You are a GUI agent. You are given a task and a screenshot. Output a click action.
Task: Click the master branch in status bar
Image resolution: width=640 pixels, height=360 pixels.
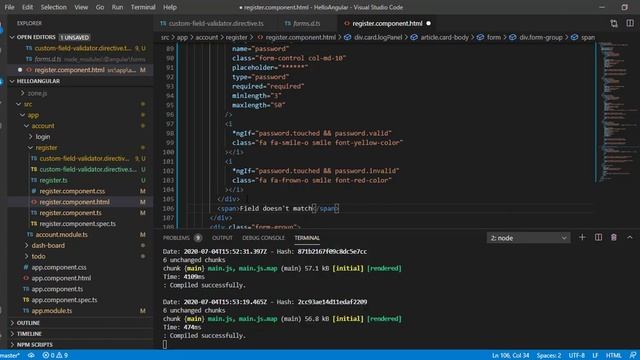pos(10,355)
